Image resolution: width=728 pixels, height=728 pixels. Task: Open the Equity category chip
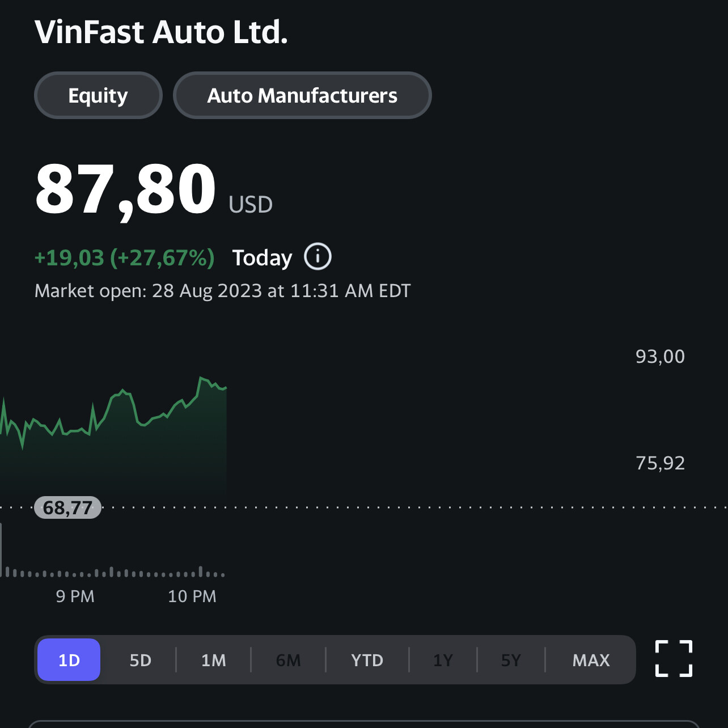coord(98,95)
